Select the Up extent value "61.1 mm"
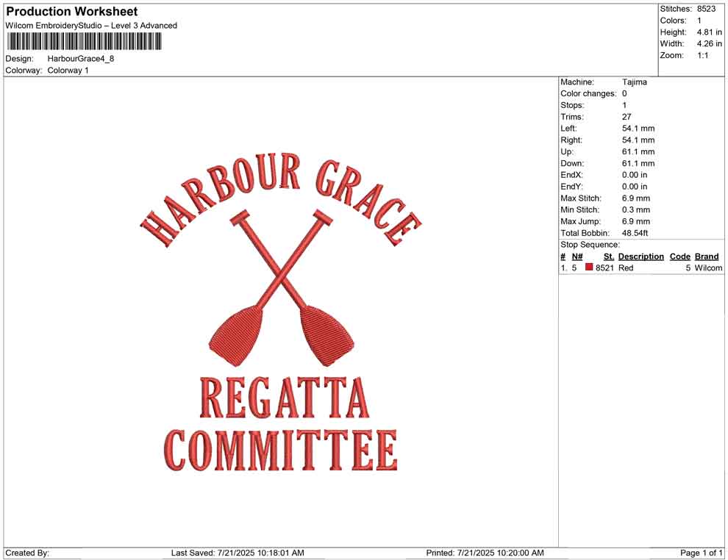 pos(638,151)
